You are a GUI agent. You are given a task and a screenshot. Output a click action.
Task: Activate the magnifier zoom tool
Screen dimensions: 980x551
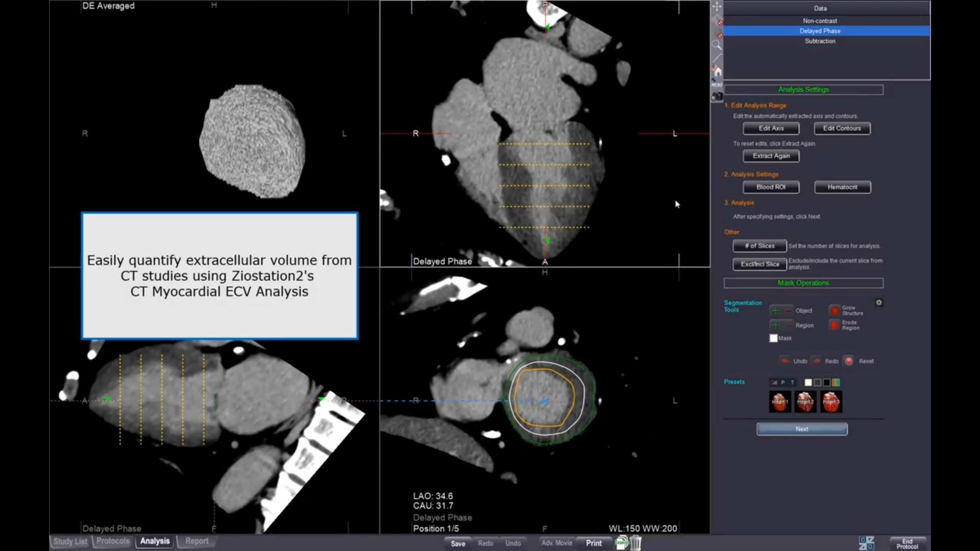coord(717,45)
